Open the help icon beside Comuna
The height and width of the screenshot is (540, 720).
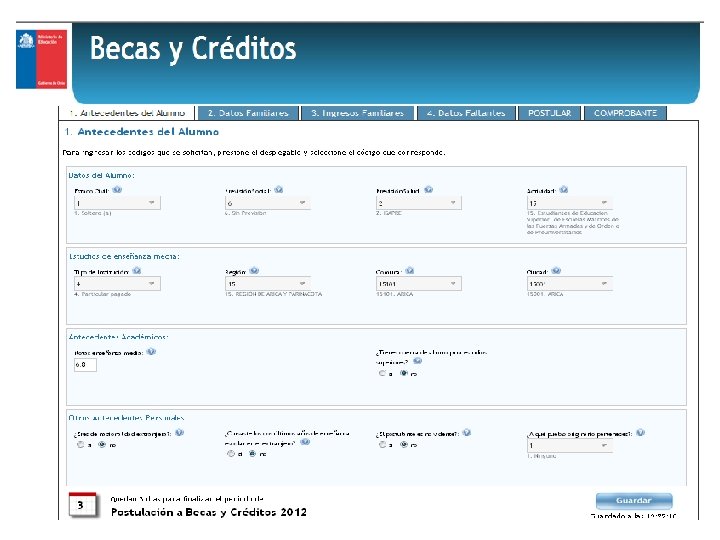click(x=410, y=271)
